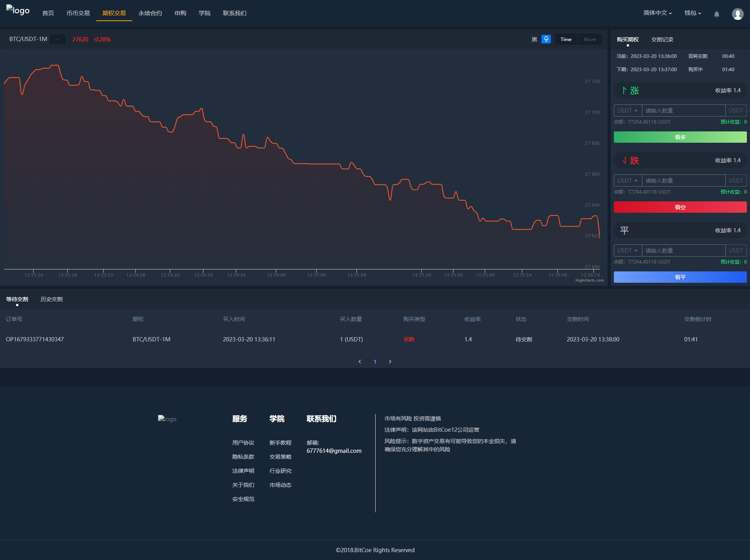750x560 pixels.
Task: Open the 历史交割 tab
Action: click(x=52, y=299)
